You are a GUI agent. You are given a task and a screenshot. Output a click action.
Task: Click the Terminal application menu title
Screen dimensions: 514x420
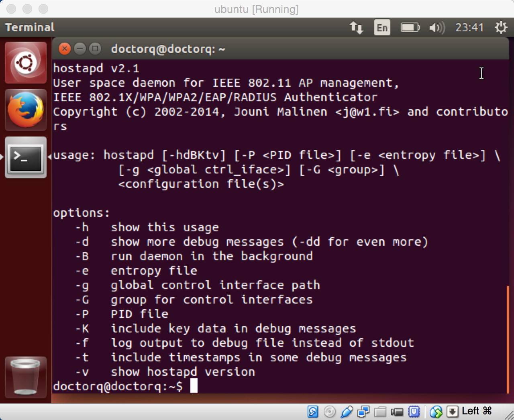(30, 27)
